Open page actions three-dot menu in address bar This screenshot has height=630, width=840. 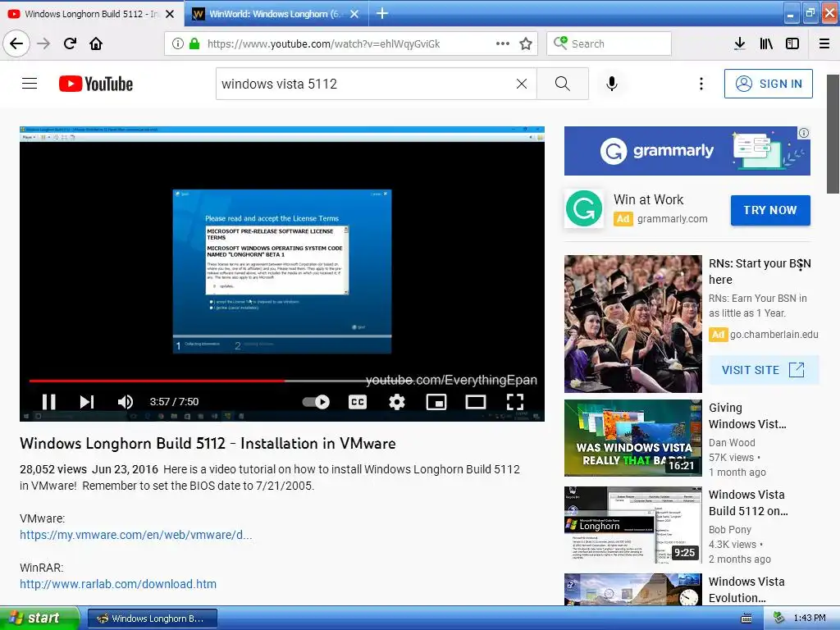pos(503,43)
